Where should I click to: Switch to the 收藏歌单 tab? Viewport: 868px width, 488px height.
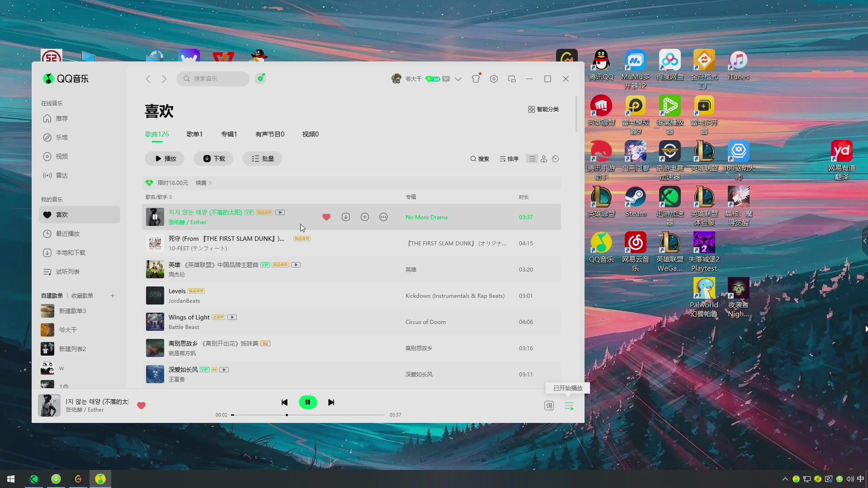click(82, 296)
